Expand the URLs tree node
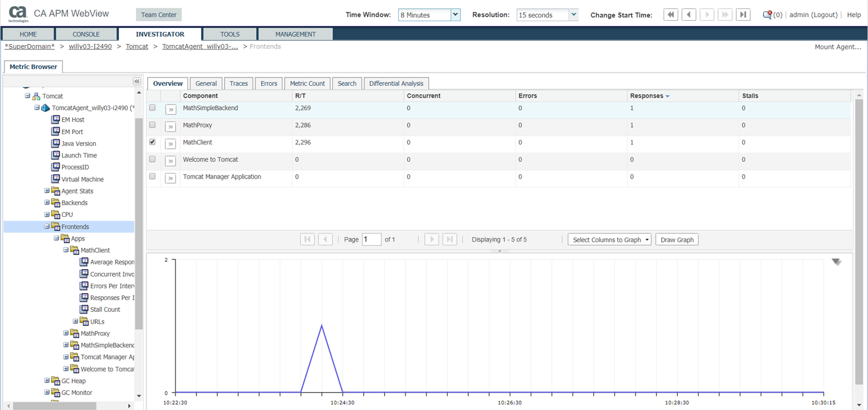The height and width of the screenshot is (410, 868). click(x=75, y=322)
